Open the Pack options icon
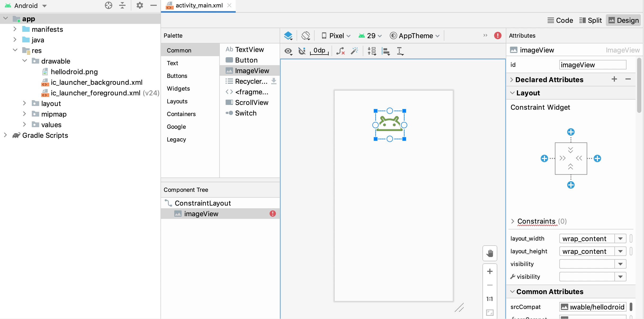644x319 pixels. click(x=372, y=51)
